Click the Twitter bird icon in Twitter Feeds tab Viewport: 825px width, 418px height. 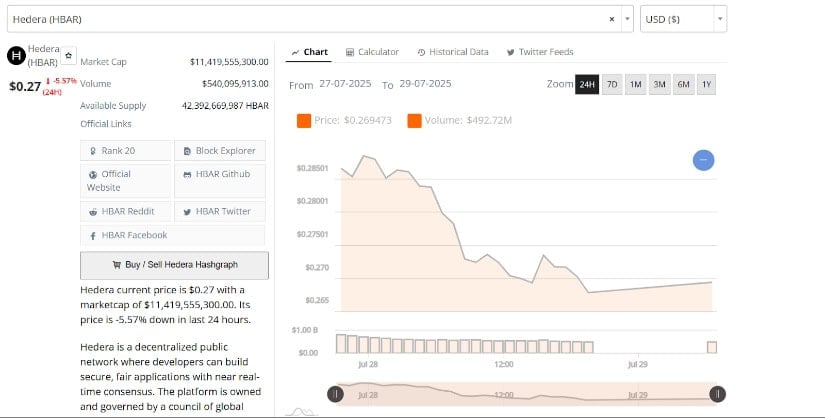tap(510, 53)
